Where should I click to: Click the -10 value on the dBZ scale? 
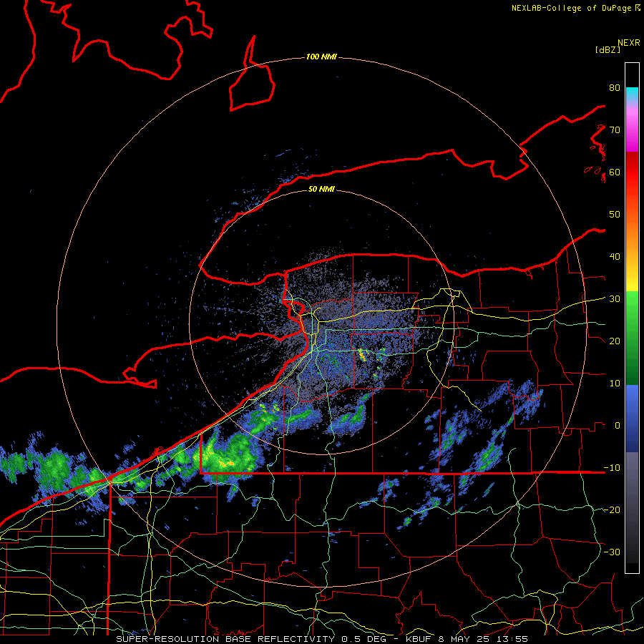click(x=612, y=468)
